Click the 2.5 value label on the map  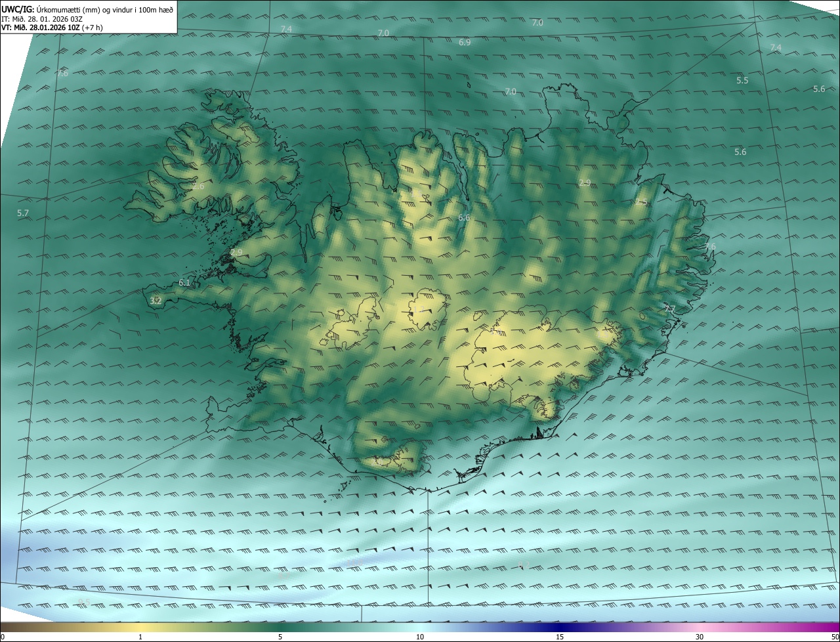641,202
